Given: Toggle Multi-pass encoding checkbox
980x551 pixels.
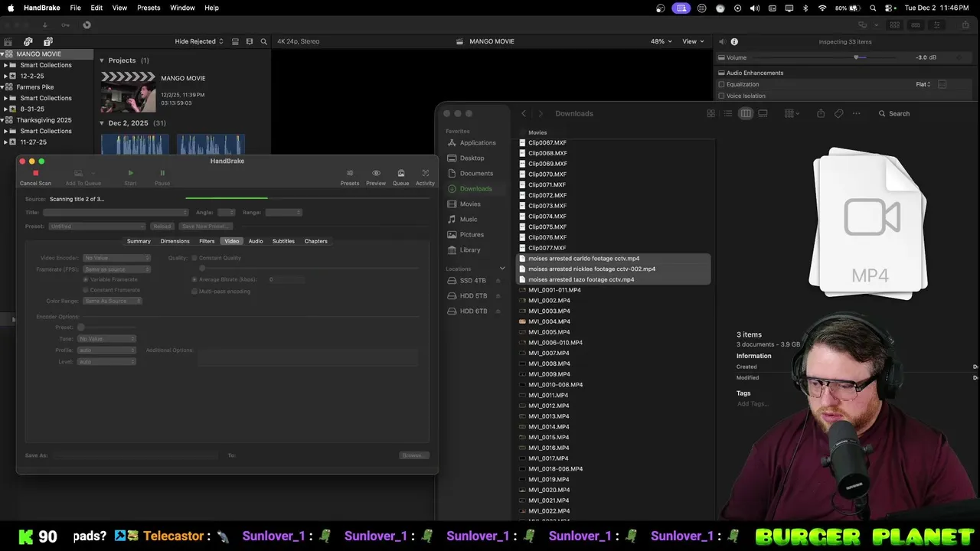Looking at the screenshot, I should click(x=194, y=291).
